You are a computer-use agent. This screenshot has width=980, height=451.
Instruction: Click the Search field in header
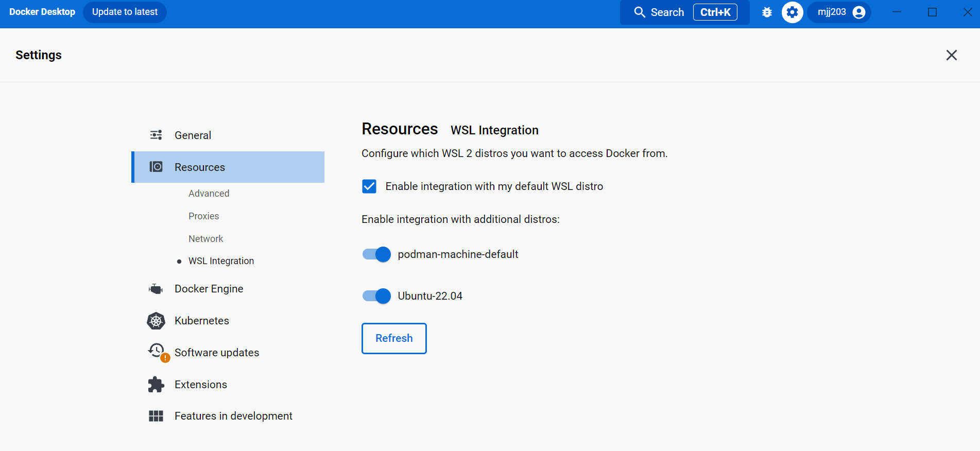click(x=685, y=12)
